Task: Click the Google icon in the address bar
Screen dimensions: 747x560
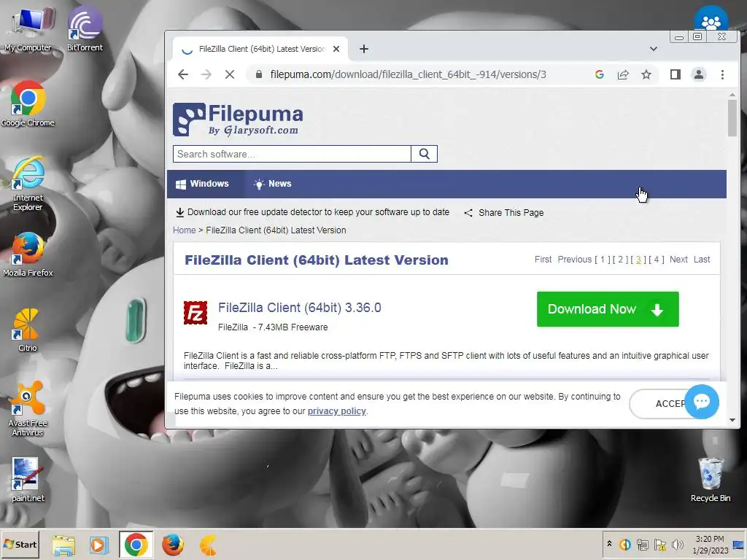Action: pyautogui.click(x=600, y=74)
